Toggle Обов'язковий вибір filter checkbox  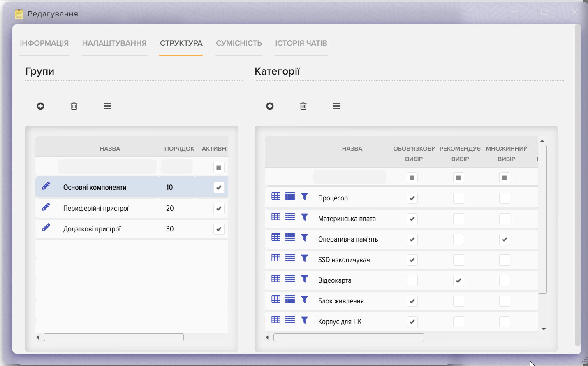412,178
